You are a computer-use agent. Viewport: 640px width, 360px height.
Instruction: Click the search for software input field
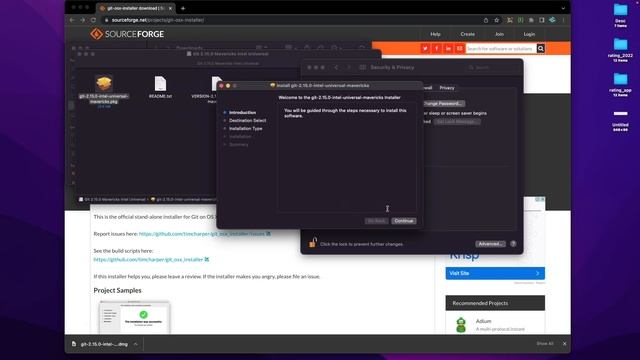501,49
